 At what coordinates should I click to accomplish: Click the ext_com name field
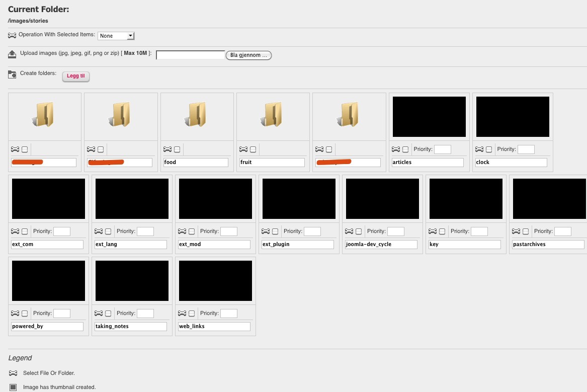(x=47, y=245)
